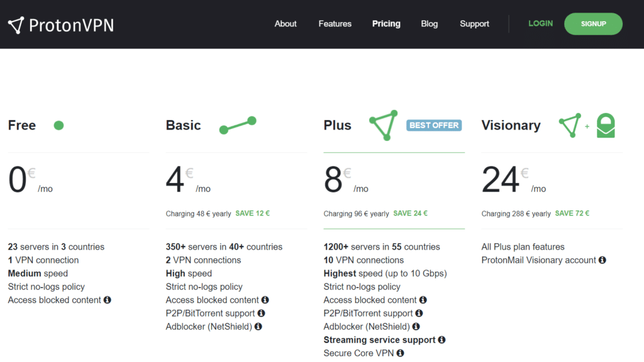This screenshot has height=362, width=644.
Task: Click the Plus plan triangle icon
Action: pyautogui.click(x=384, y=125)
